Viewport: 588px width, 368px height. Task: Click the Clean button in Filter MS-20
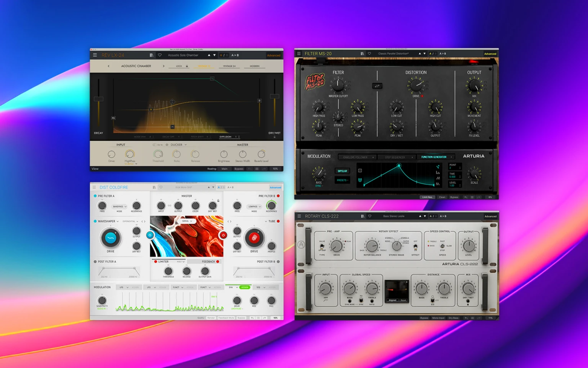pyautogui.click(x=442, y=197)
